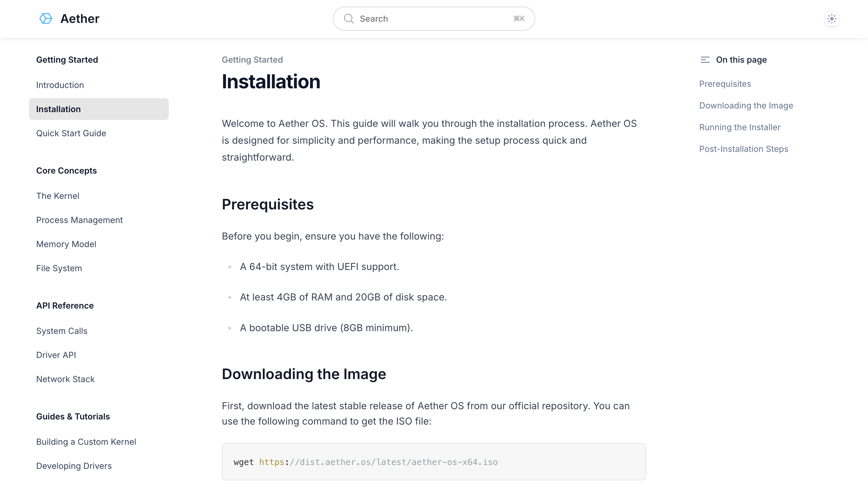Open Process Management documentation
This screenshot has height=496, width=868.
(x=79, y=220)
